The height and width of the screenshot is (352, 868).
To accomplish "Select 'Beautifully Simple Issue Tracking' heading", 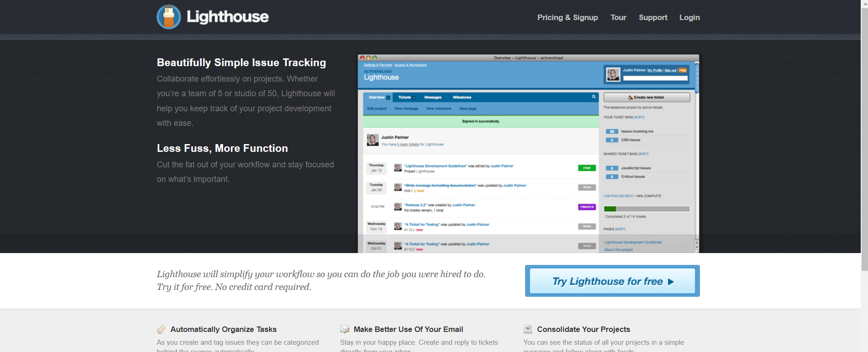I will (241, 62).
